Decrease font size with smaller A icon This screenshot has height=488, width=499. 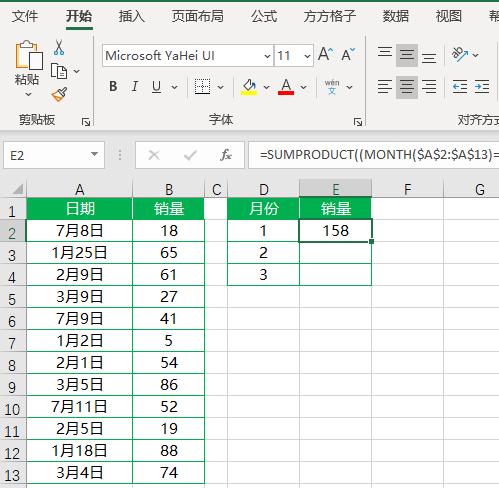pos(348,55)
